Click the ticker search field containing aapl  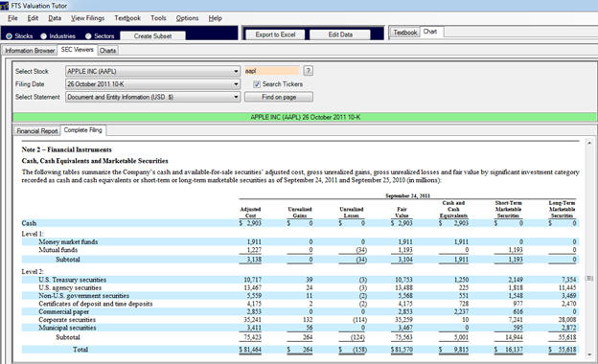(x=272, y=71)
